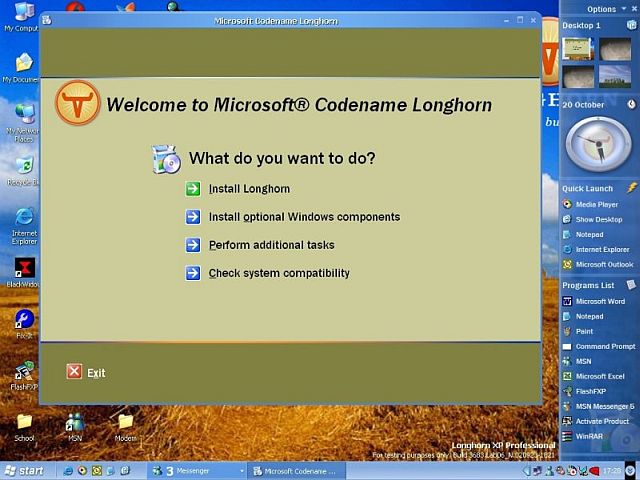Launch Microsoft Word from Programs List
The height and width of the screenshot is (480, 640).
600,301
